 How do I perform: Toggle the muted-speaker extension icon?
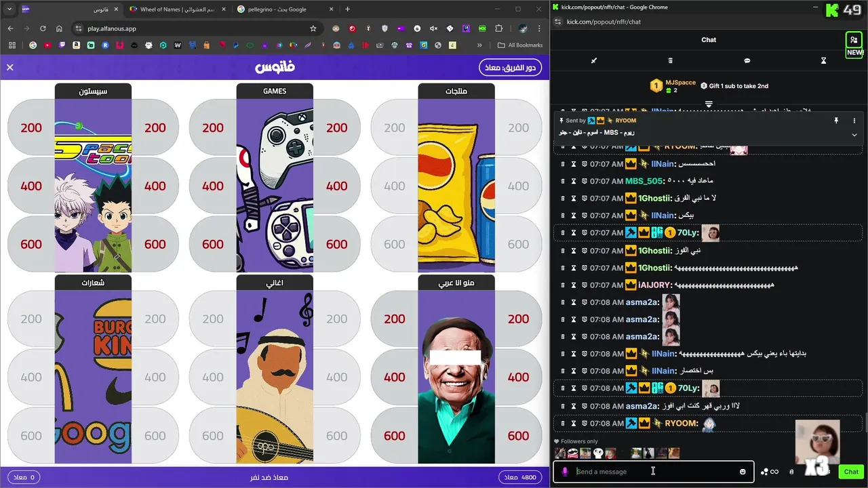point(433,28)
